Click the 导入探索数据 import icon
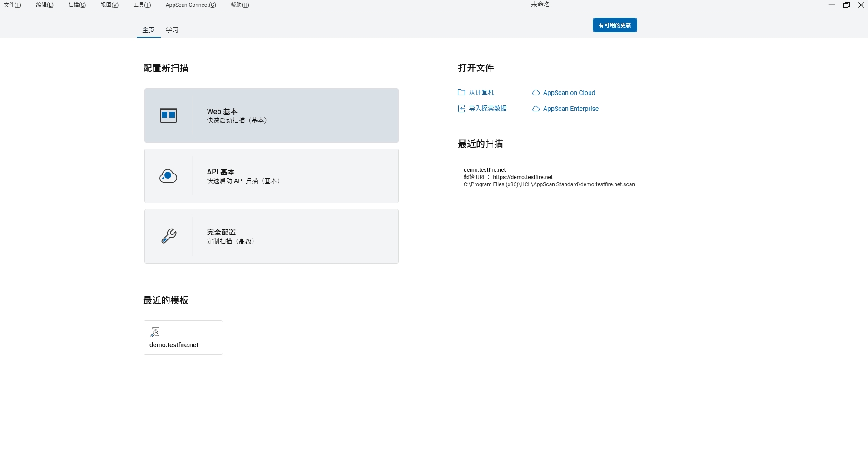Image resolution: width=868 pixels, height=463 pixels. coord(461,109)
